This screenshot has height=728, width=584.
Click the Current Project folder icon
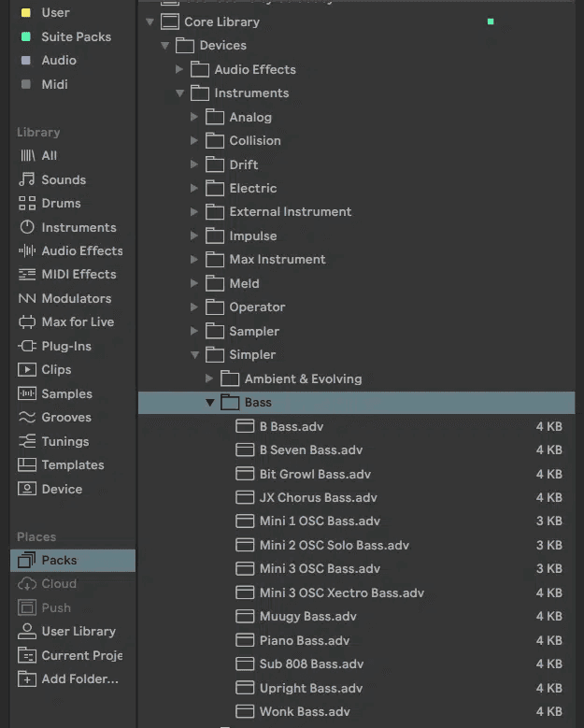click(x=27, y=655)
